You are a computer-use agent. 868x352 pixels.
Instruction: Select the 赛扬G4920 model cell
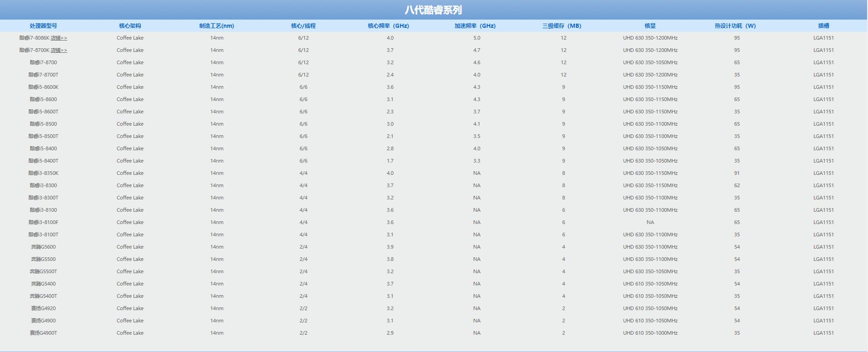click(x=43, y=308)
